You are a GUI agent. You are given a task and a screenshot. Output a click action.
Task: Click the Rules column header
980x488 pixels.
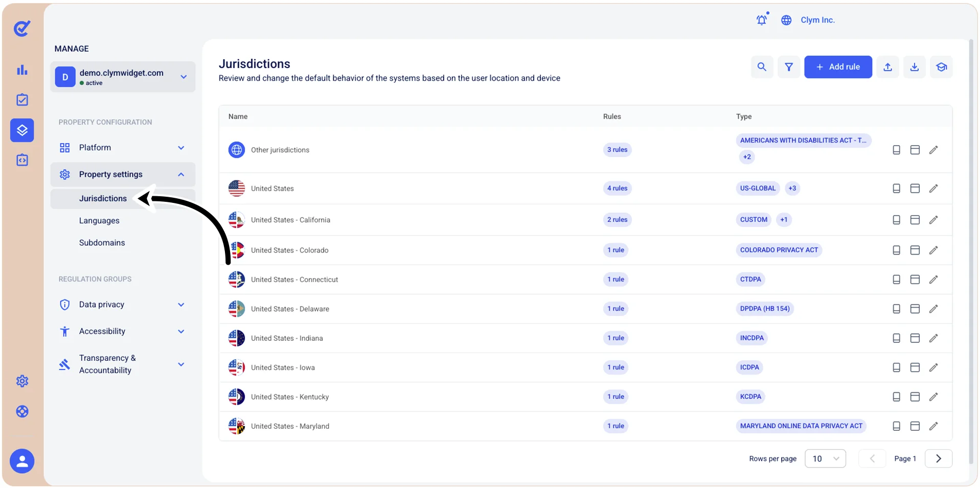[612, 117]
